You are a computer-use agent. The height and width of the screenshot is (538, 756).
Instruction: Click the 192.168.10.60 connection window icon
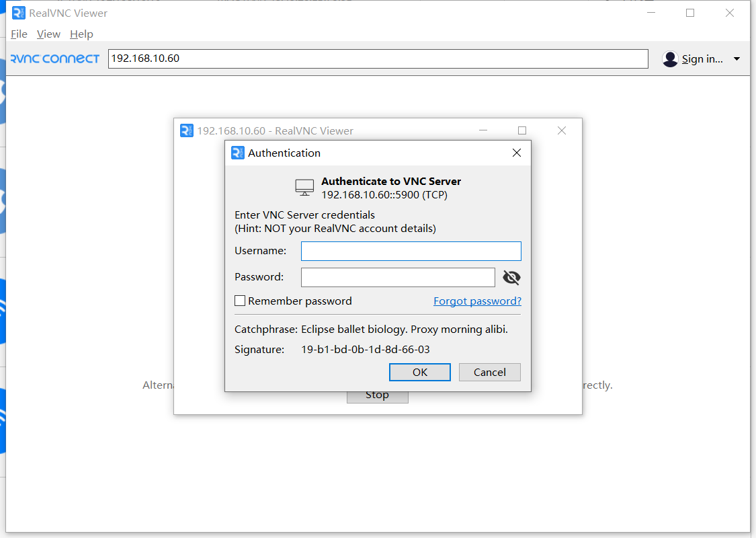[187, 130]
